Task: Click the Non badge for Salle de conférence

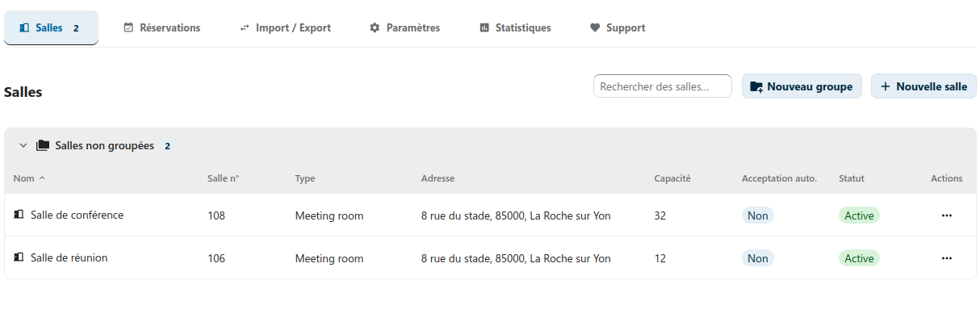Action: (758, 215)
